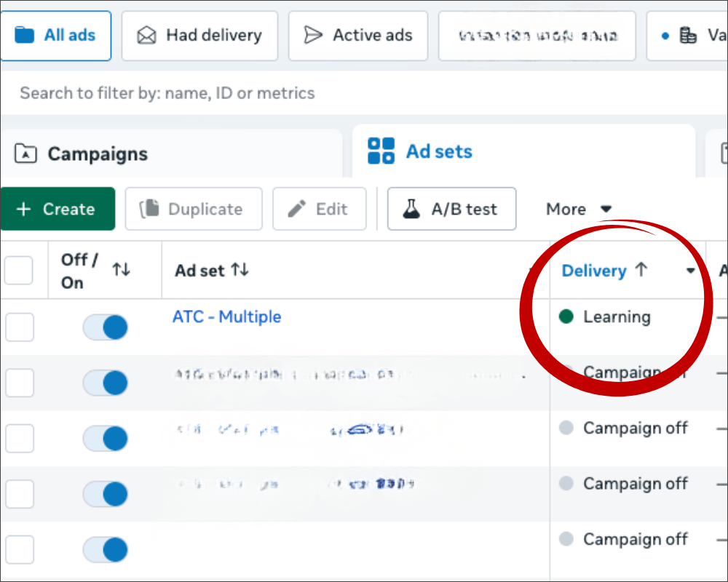
Task: Click the Edit button
Action: coord(320,209)
